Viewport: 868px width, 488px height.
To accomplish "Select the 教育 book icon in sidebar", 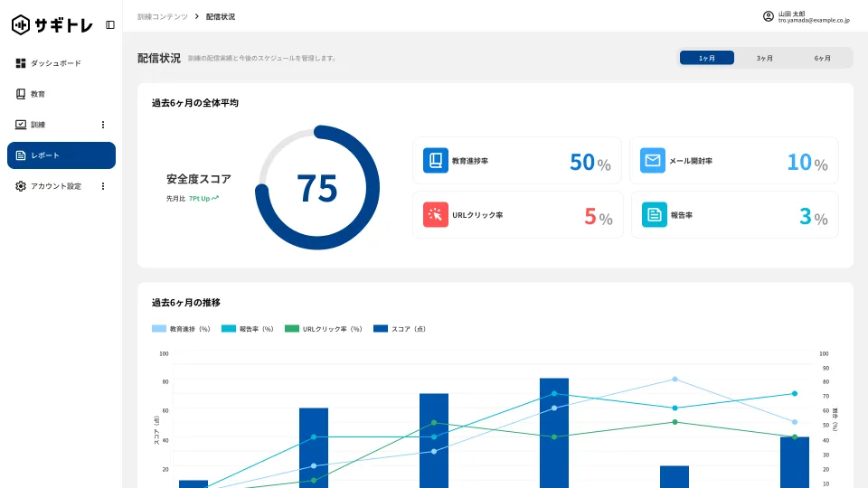I will 21,94.
